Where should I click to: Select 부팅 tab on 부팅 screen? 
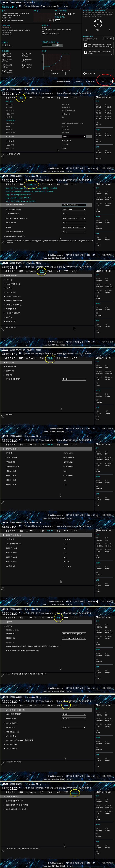tap(59, 618)
